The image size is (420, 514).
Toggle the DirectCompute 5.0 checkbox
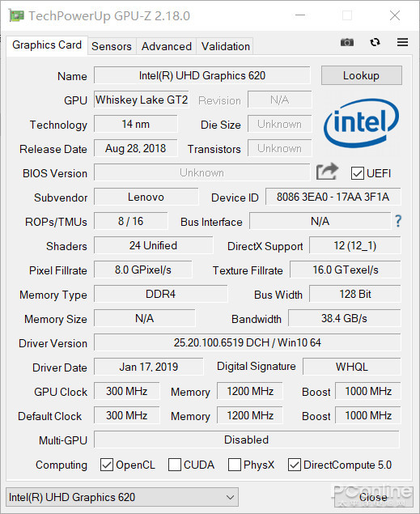tap(295, 465)
